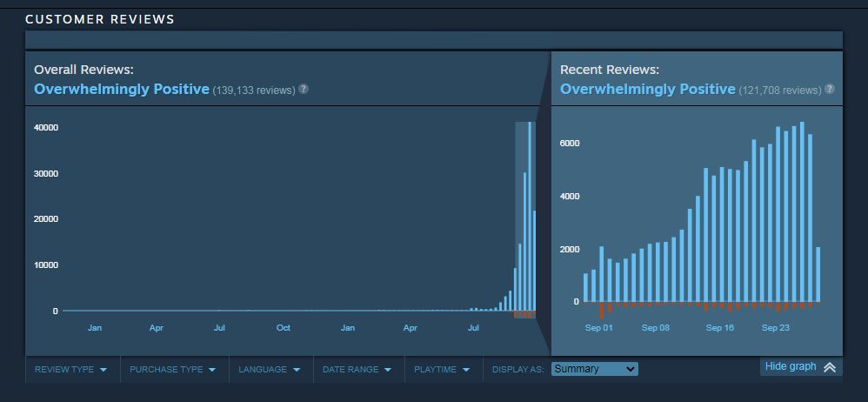Open the Playtime filter dropdown
This screenshot has height=402, width=868.
pyautogui.click(x=443, y=369)
